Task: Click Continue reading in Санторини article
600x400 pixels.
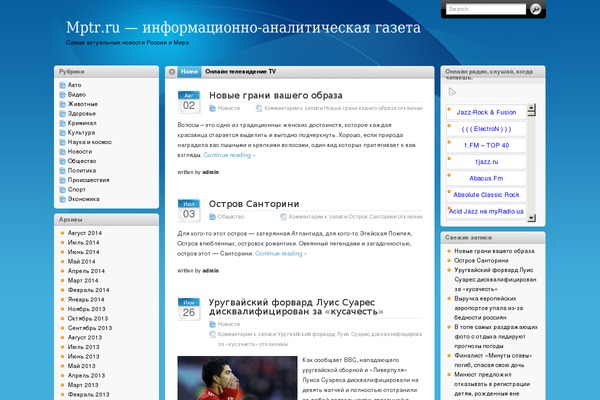Action: (x=281, y=253)
